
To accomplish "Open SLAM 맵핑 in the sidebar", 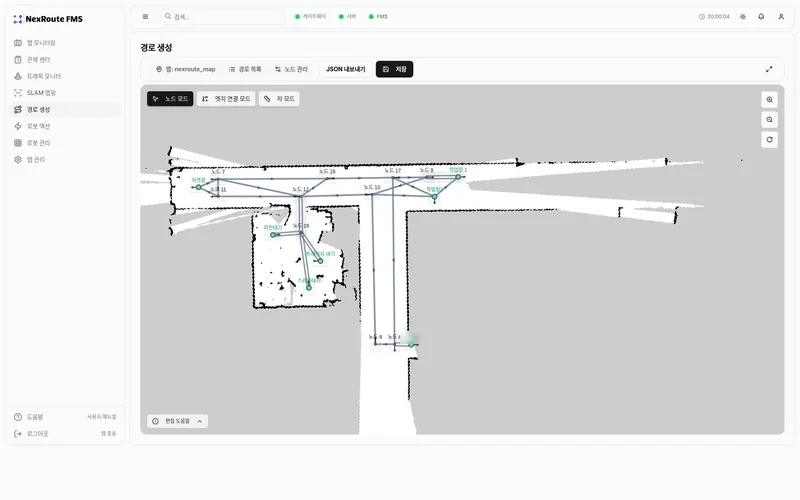I will pyautogui.click(x=64, y=93).
